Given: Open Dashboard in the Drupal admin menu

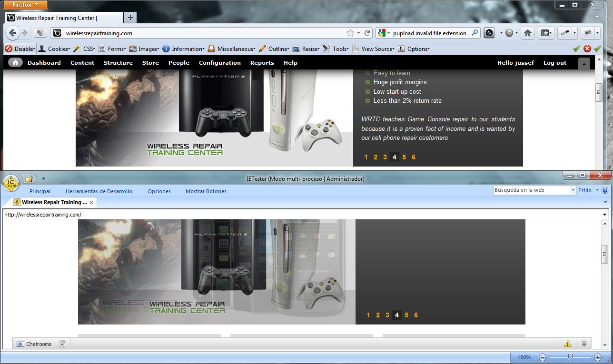Looking at the screenshot, I should pyautogui.click(x=44, y=63).
